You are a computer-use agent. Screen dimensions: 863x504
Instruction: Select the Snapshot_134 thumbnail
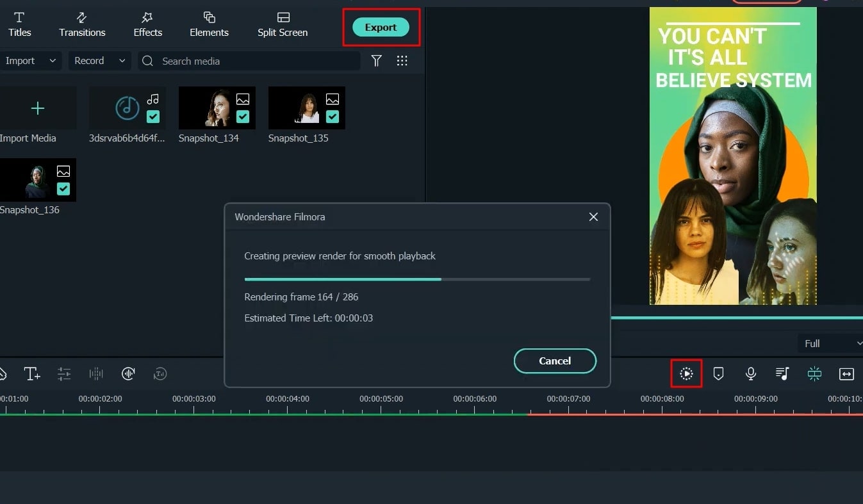click(x=217, y=108)
